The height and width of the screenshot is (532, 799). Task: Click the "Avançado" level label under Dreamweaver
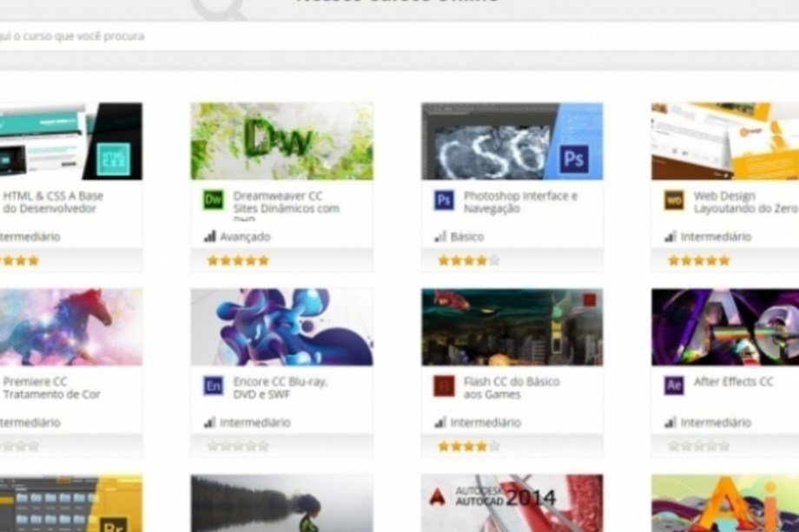[x=245, y=237]
